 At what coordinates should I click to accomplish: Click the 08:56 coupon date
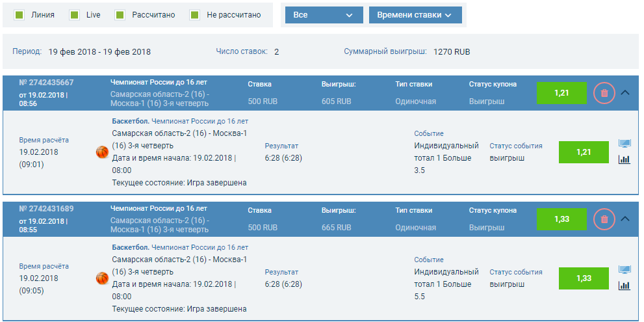pyautogui.click(x=43, y=99)
